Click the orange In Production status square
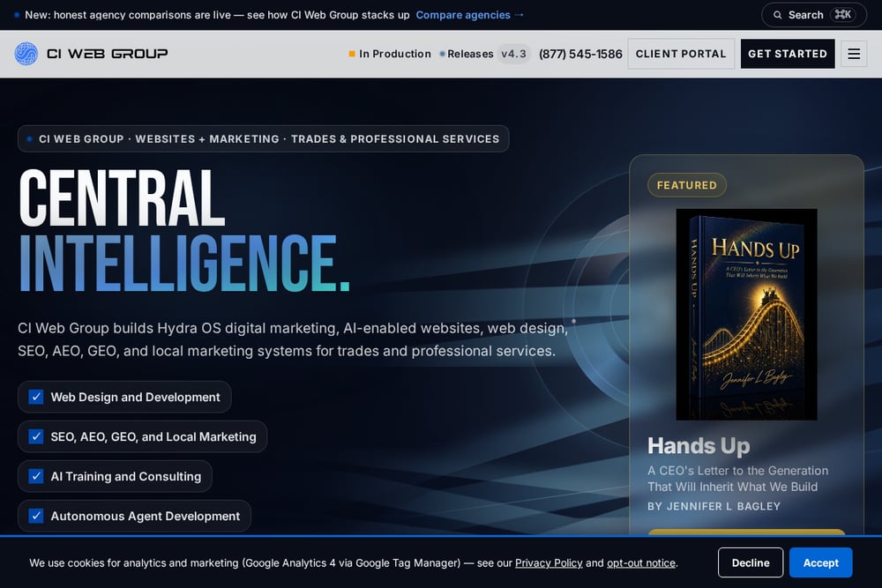 click(x=352, y=54)
